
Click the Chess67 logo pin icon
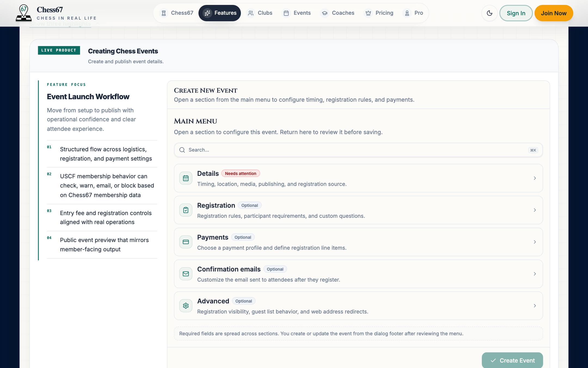(24, 13)
